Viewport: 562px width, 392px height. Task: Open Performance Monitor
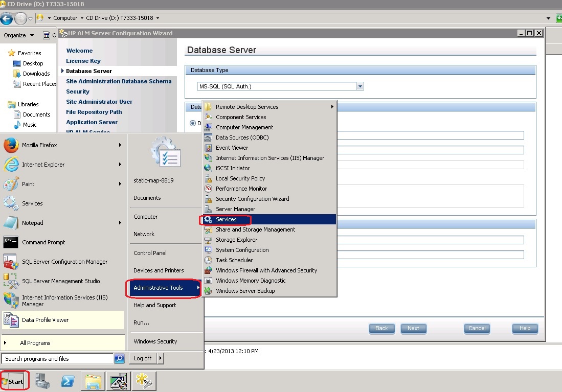pos(241,189)
